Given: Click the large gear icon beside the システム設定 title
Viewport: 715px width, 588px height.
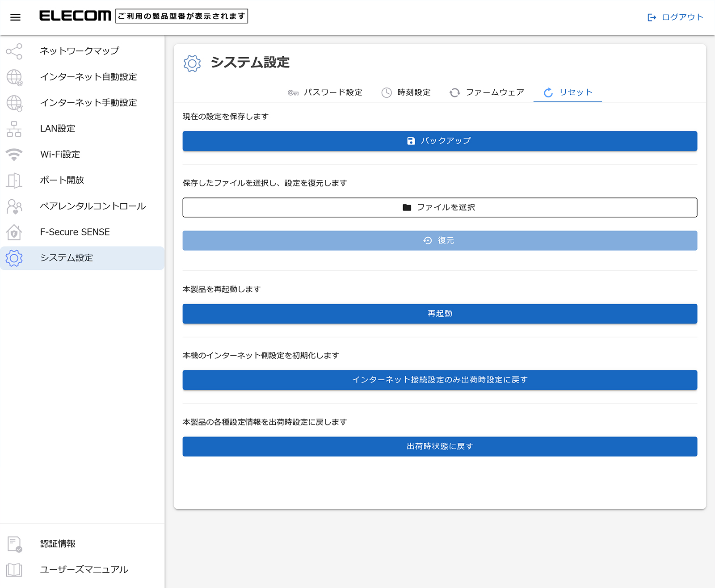Looking at the screenshot, I should 192,63.
